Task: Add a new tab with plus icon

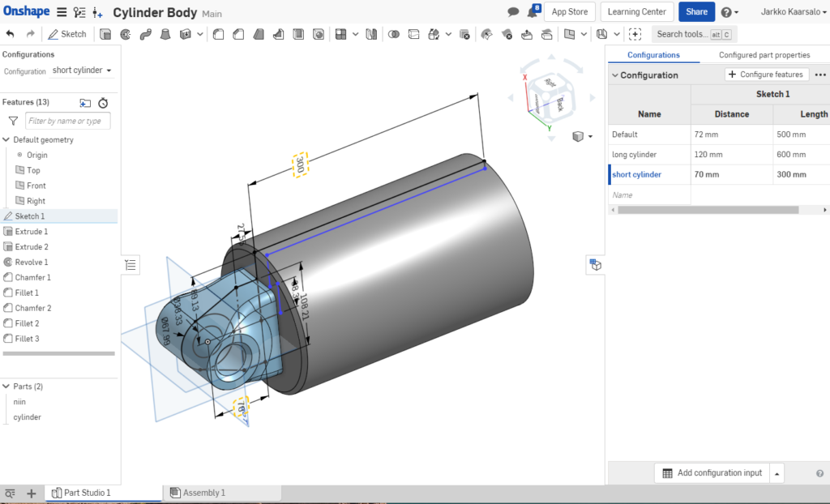Action: (x=32, y=493)
